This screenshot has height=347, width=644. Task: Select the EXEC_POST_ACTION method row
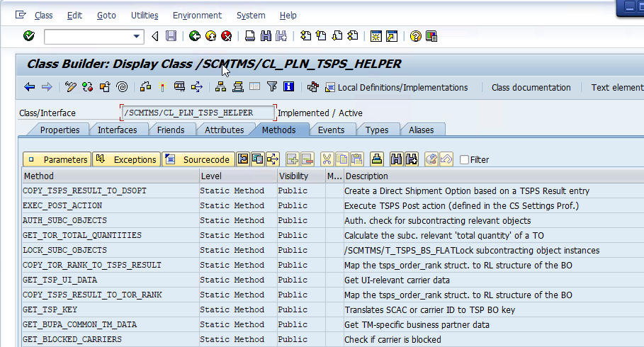(333, 206)
